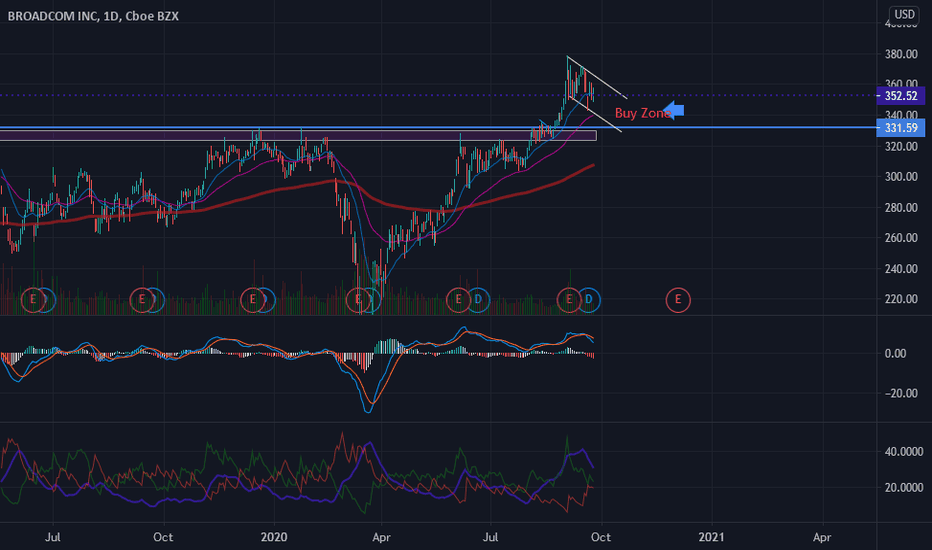Click the 2021 time axis label

[711, 538]
